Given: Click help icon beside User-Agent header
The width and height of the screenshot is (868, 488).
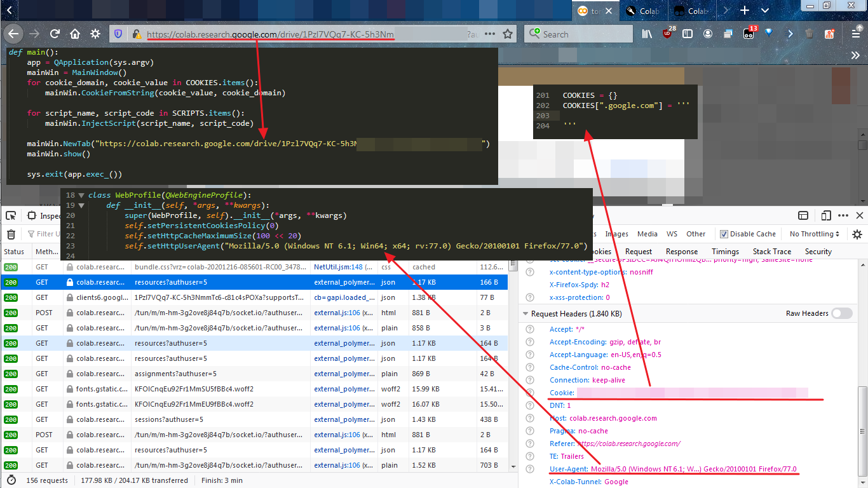Looking at the screenshot, I should [530, 469].
